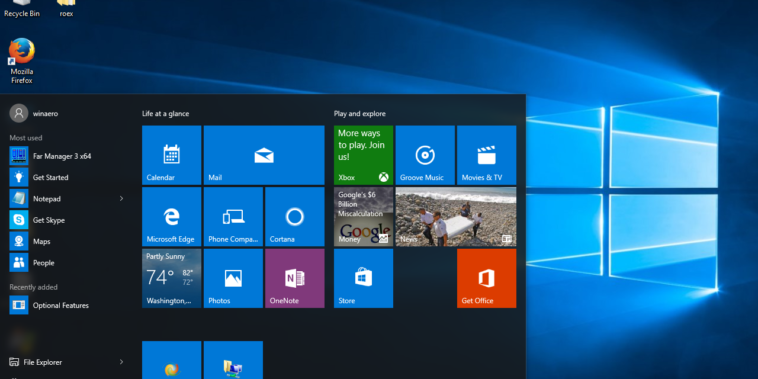Open the Mail tile
The image size is (758, 379).
264,155
